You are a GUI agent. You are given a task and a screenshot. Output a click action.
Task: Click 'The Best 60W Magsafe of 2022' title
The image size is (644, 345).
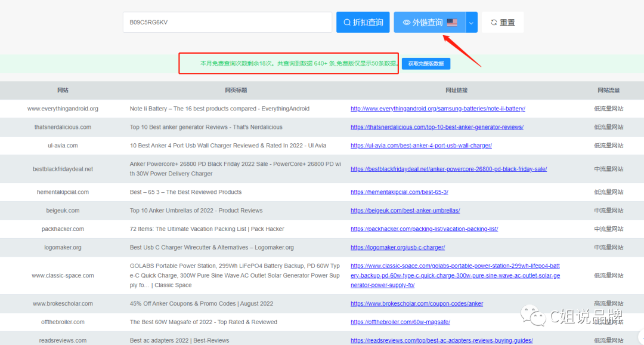pyautogui.click(x=203, y=322)
